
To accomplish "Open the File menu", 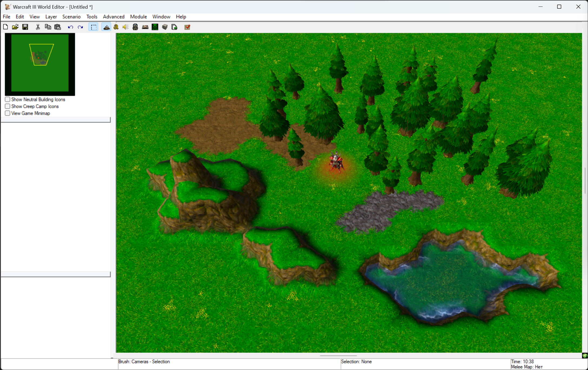I will pos(6,17).
